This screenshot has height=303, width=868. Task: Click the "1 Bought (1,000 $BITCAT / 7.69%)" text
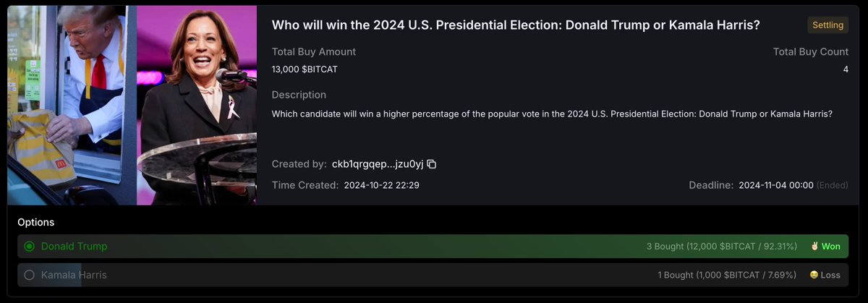[x=726, y=275]
